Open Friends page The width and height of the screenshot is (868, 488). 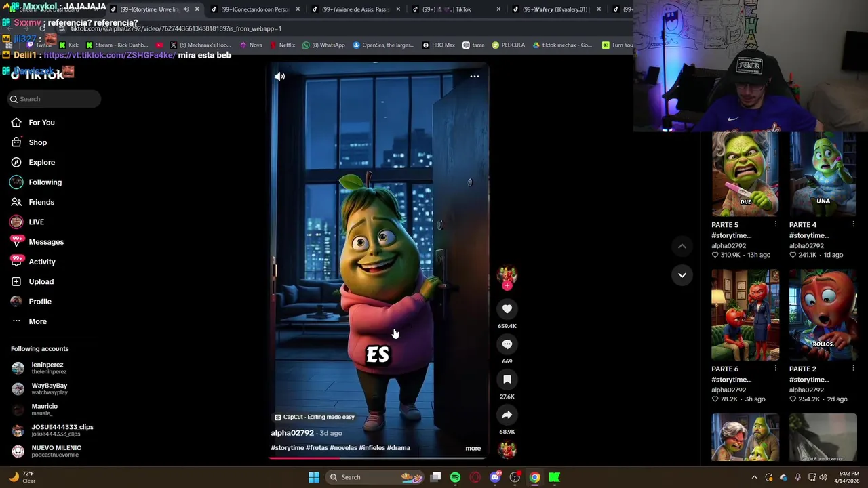[33, 202]
